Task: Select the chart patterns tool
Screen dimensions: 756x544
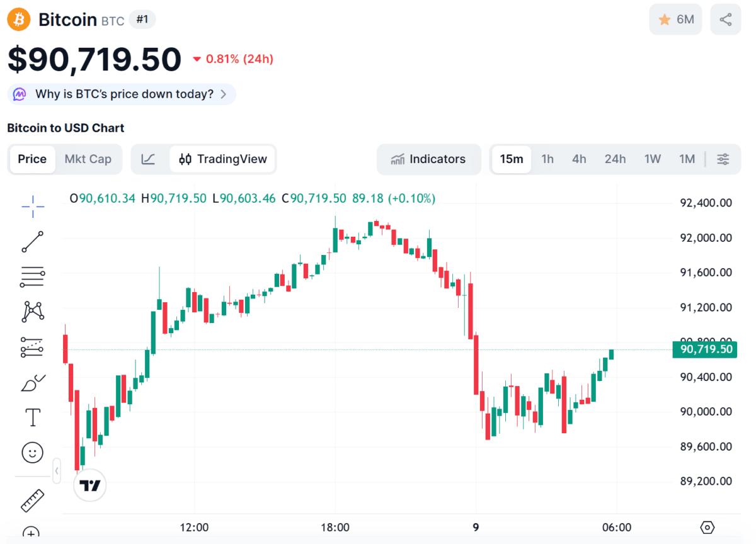Action: point(33,312)
